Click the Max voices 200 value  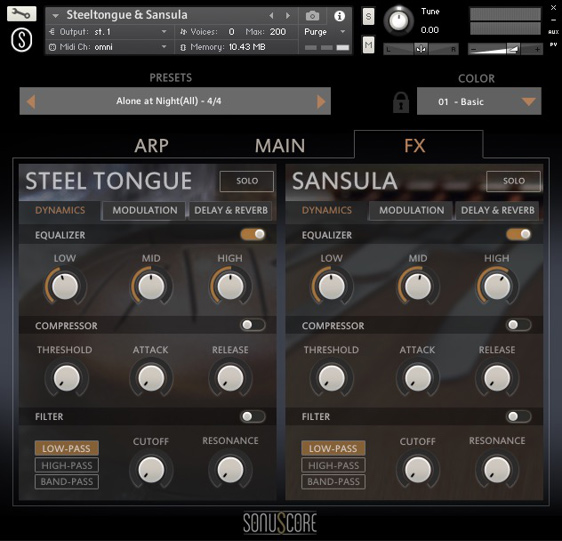pyautogui.click(x=278, y=32)
